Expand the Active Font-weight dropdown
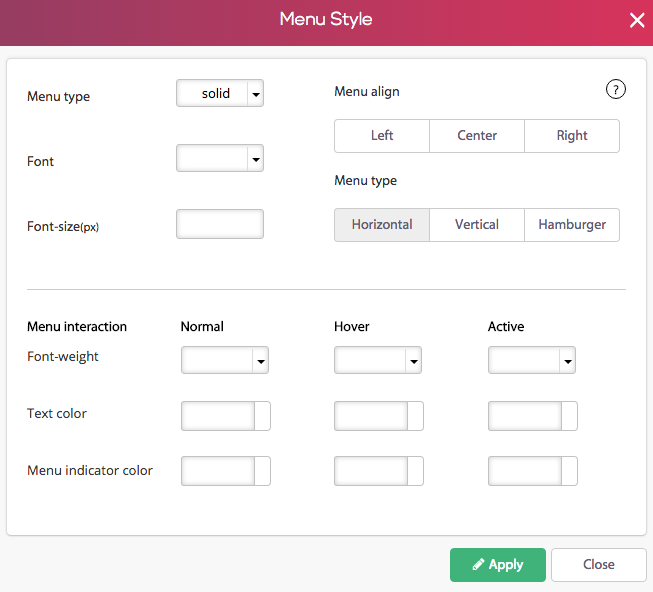The height and width of the screenshot is (592, 653). click(x=532, y=360)
